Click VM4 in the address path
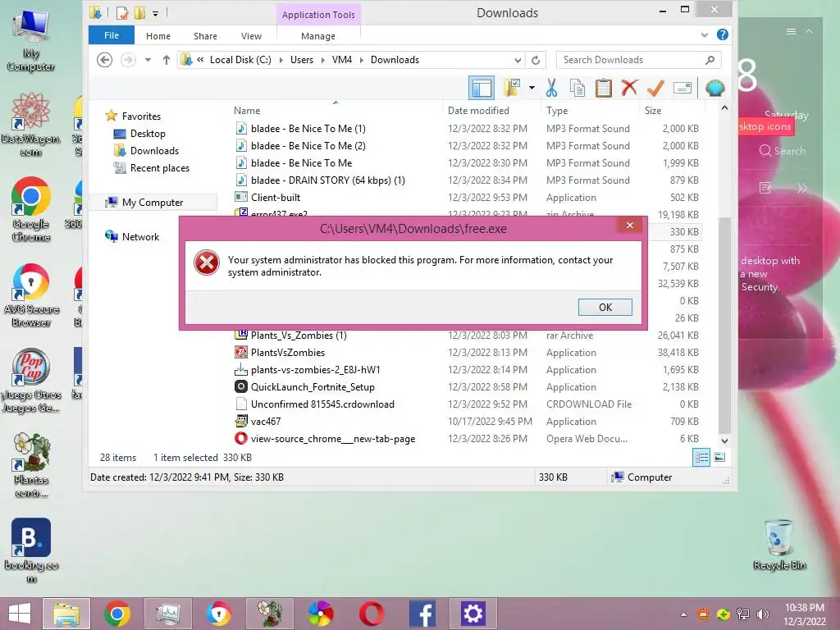Viewport: 840px width, 630px height. point(342,59)
